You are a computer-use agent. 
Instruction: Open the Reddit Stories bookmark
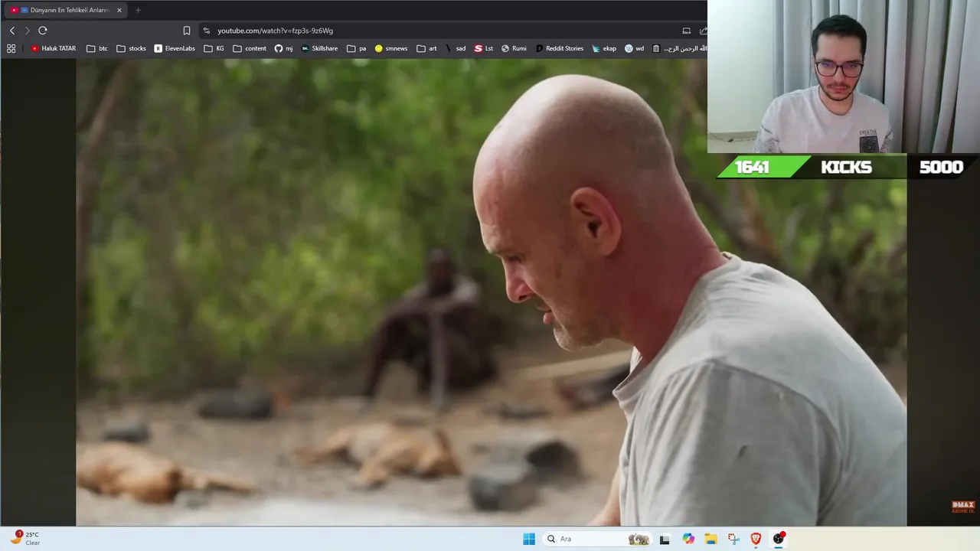click(559, 48)
